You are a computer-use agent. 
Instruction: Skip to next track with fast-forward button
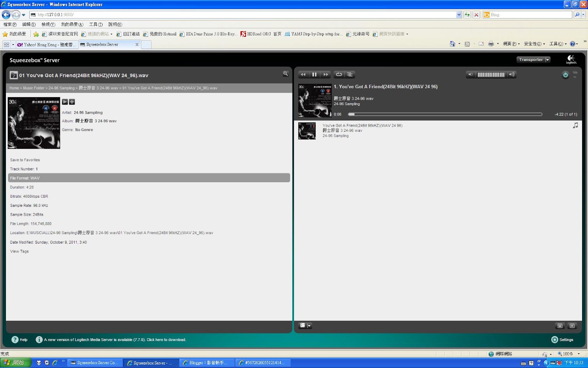click(x=326, y=74)
